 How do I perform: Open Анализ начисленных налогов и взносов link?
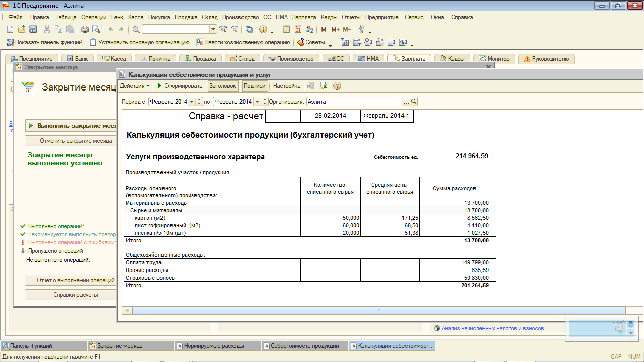[x=493, y=328]
